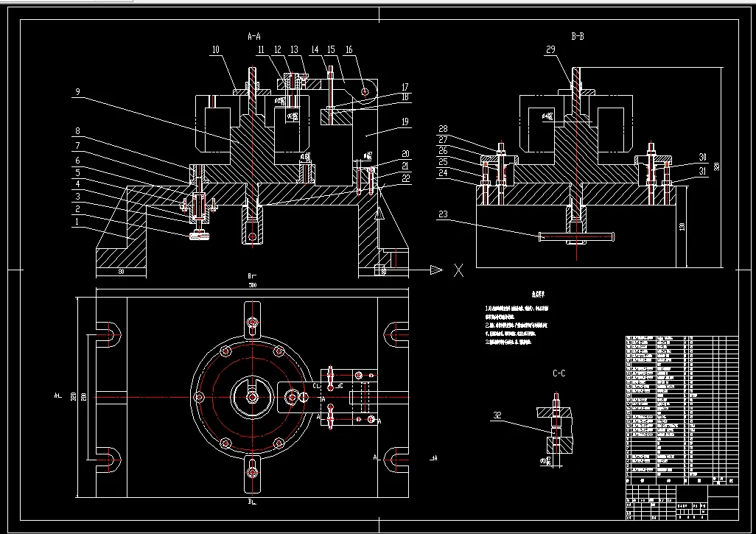
Task: Pick part label 18 in A-A view
Action: pyautogui.click(x=405, y=97)
